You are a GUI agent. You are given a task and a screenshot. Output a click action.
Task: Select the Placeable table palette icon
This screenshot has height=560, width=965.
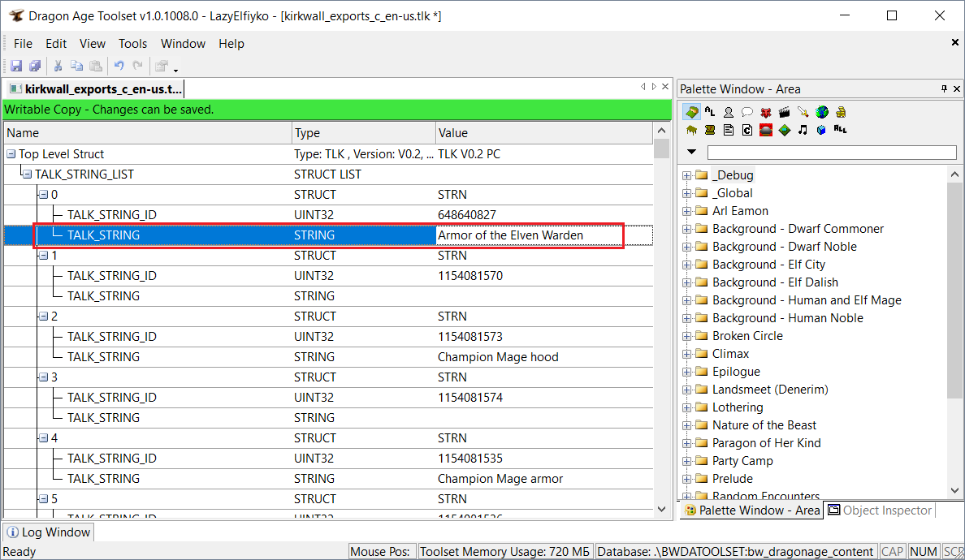(692, 130)
